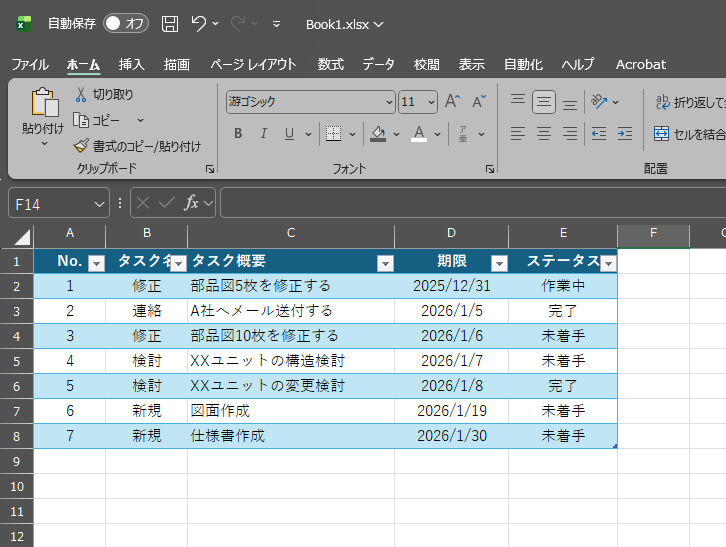
Task: Toggle center horizontal alignment
Action: pos(544,133)
